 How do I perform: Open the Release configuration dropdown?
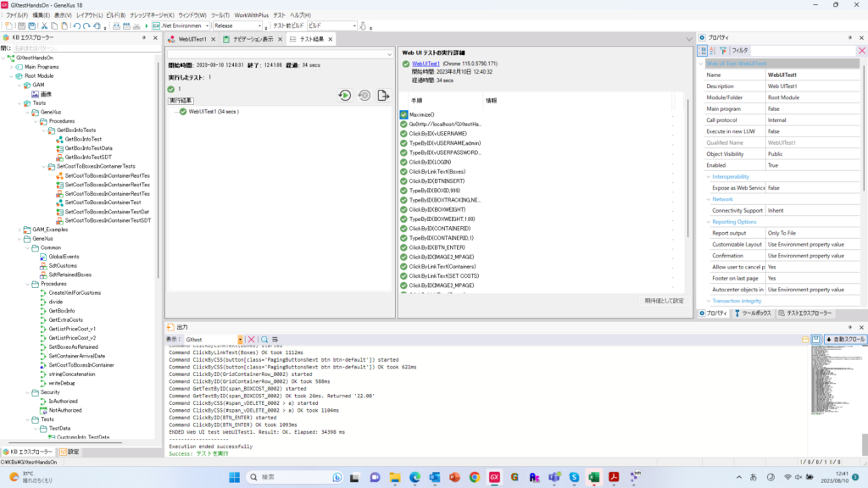click(x=259, y=26)
